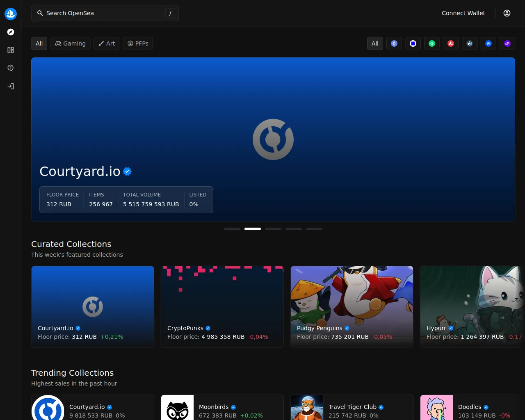The width and height of the screenshot is (525, 420).
Task: Click the Travel Tiger Club avatar
Action: point(307,408)
